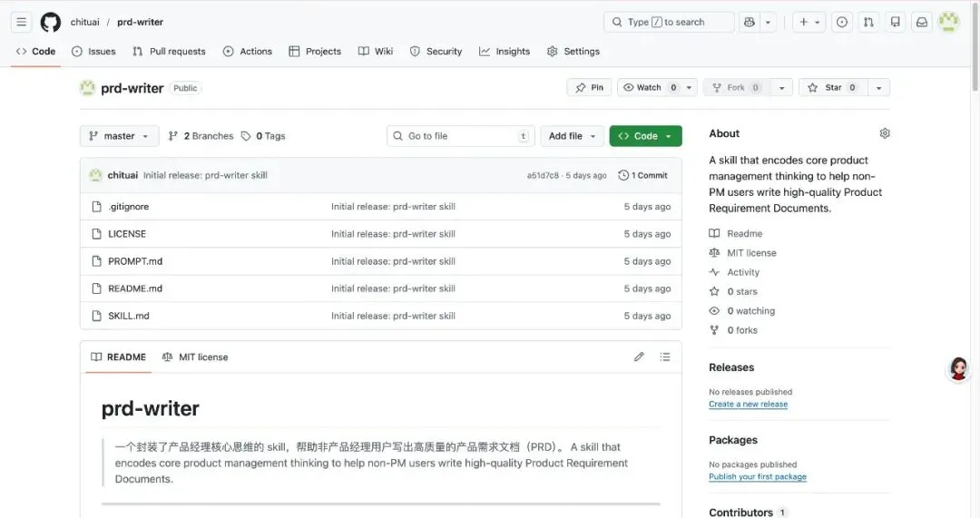
Task: Edit About details with gear icon
Action: click(x=885, y=133)
